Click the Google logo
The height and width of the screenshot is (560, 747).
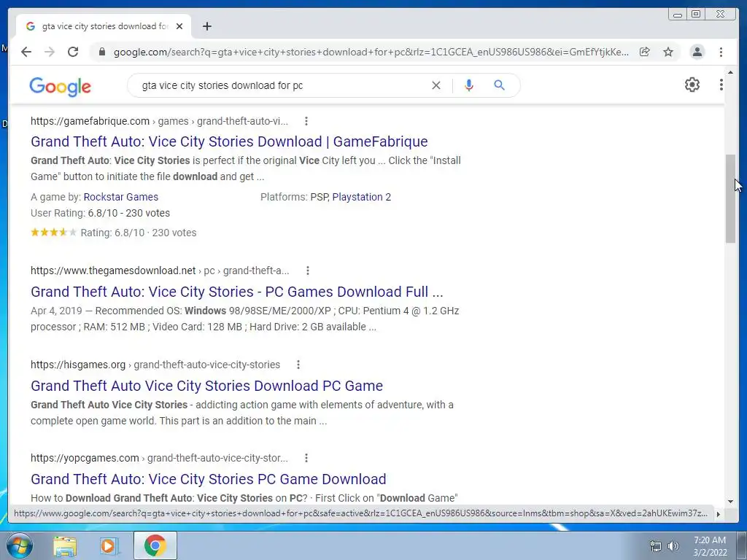(60, 87)
